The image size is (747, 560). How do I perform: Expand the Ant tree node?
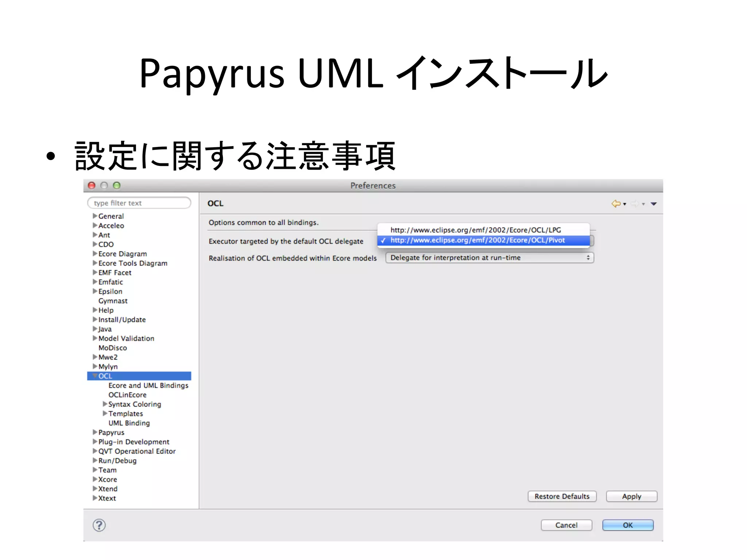coord(95,235)
